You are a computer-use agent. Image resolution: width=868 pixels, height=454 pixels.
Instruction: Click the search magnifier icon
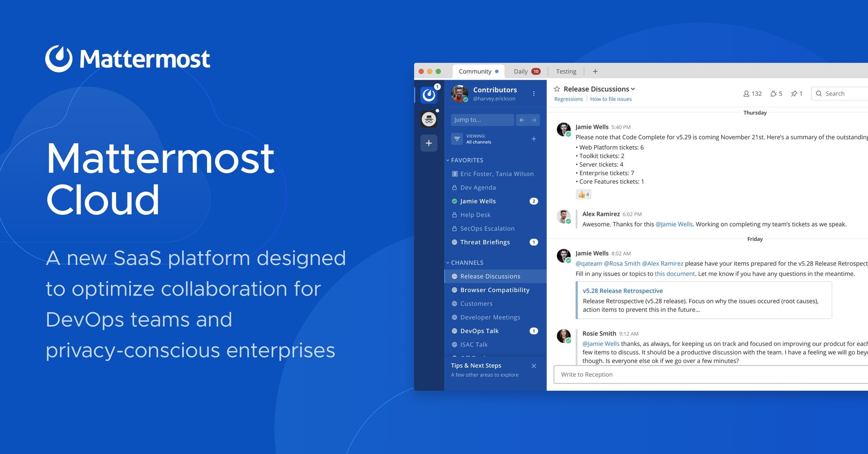[819, 94]
